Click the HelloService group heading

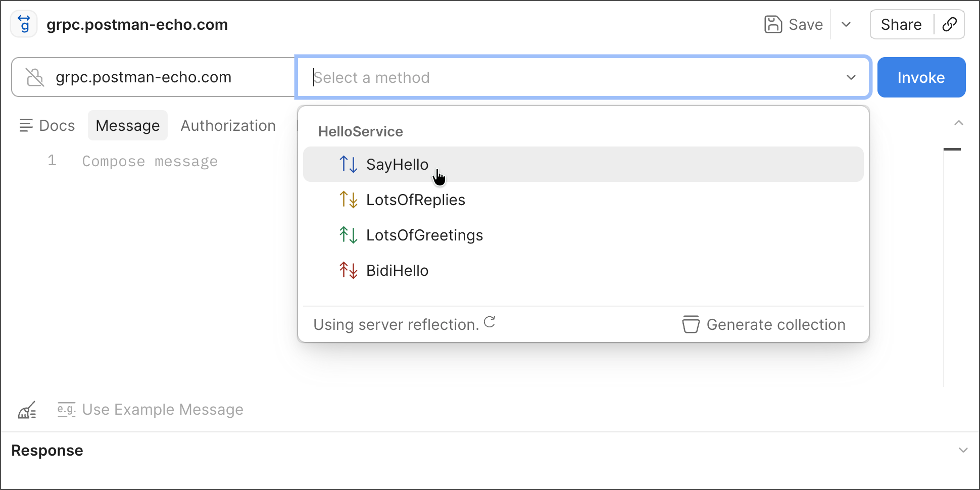tap(361, 131)
